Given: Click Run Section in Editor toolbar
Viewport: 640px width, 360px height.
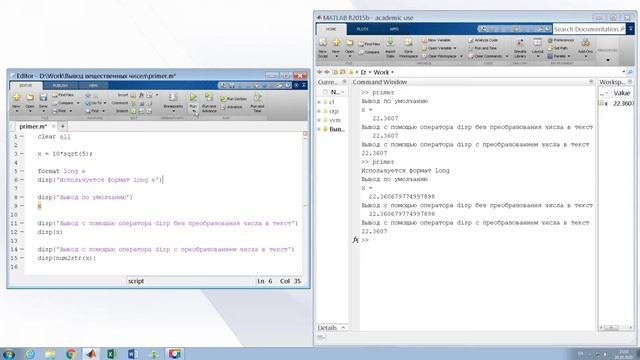Looking at the screenshot, I should click(233, 99).
